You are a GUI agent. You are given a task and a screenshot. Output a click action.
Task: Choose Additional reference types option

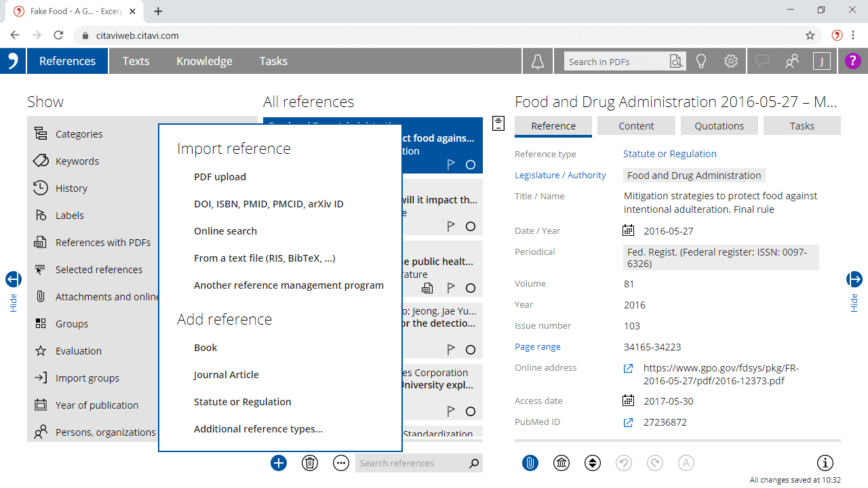point(258,429)
